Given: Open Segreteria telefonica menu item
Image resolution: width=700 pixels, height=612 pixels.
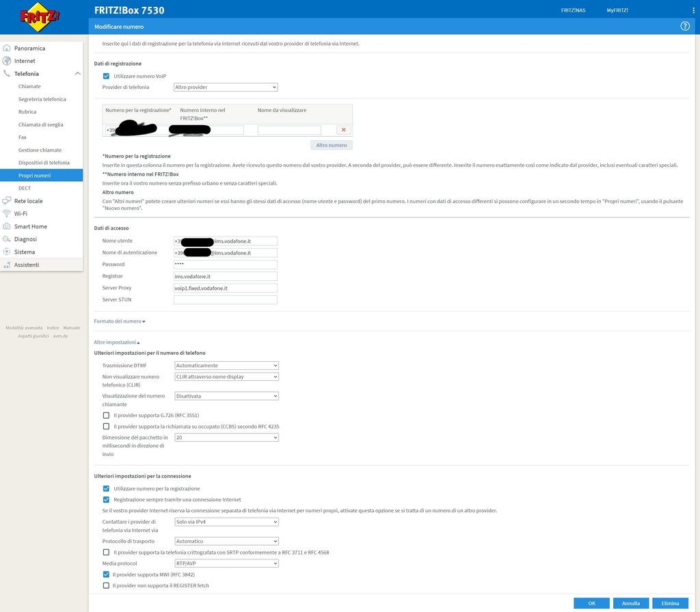Looking at the screenshot, I should [x=42, y=99].
